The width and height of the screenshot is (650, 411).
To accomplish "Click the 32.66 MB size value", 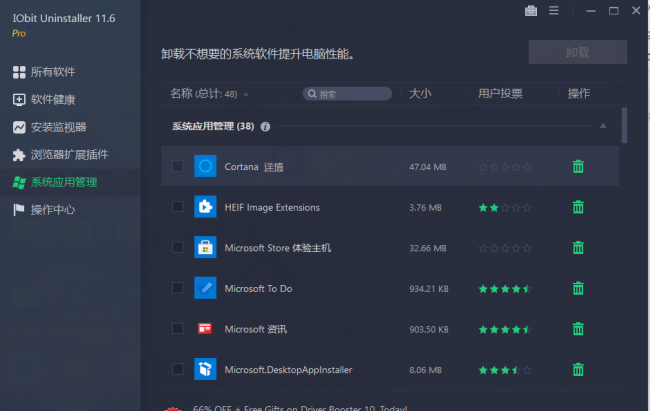I will pyautogui.click(x=428, y=248).
